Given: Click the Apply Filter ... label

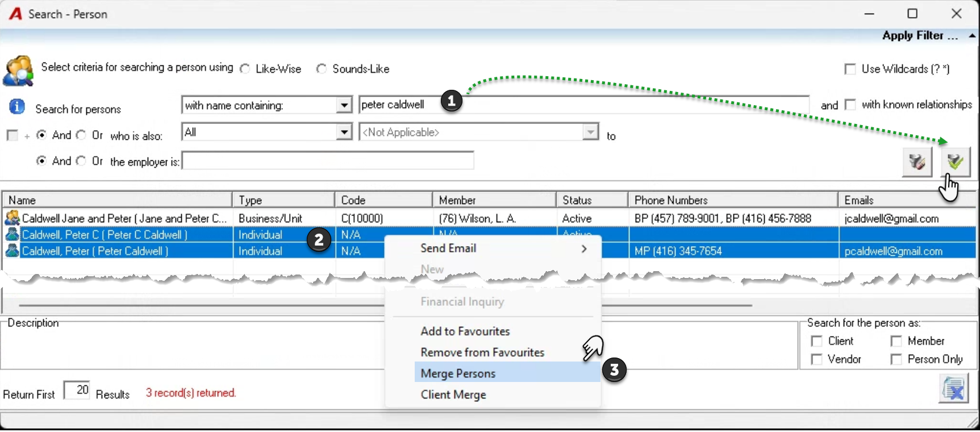Looking at the screenshot, I should 920,36.
